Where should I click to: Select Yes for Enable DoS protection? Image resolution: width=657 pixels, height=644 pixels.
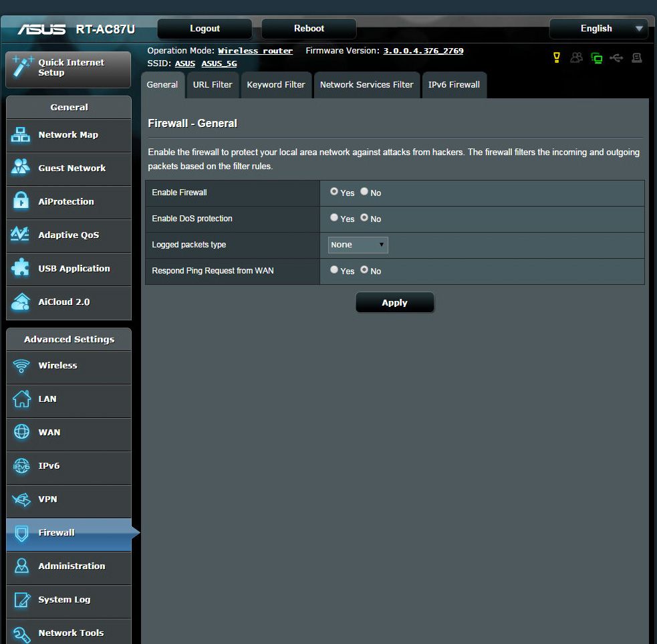pos(334,218)
